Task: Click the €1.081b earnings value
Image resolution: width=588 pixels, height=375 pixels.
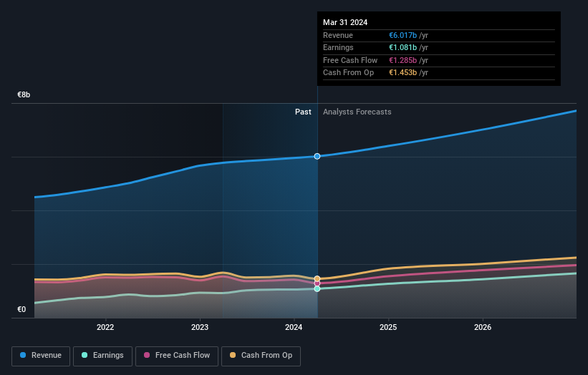Action: pos(403,47)
